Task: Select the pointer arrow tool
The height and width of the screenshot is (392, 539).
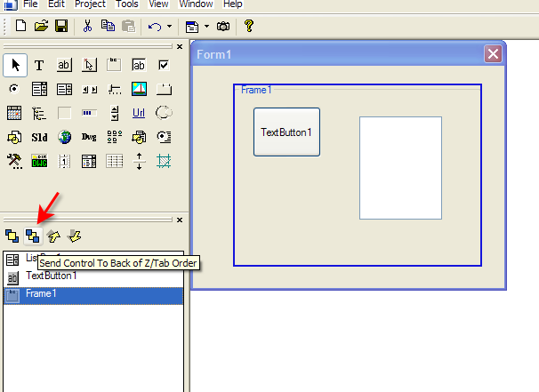Action: pyautogui.click(x=15, y=65)
